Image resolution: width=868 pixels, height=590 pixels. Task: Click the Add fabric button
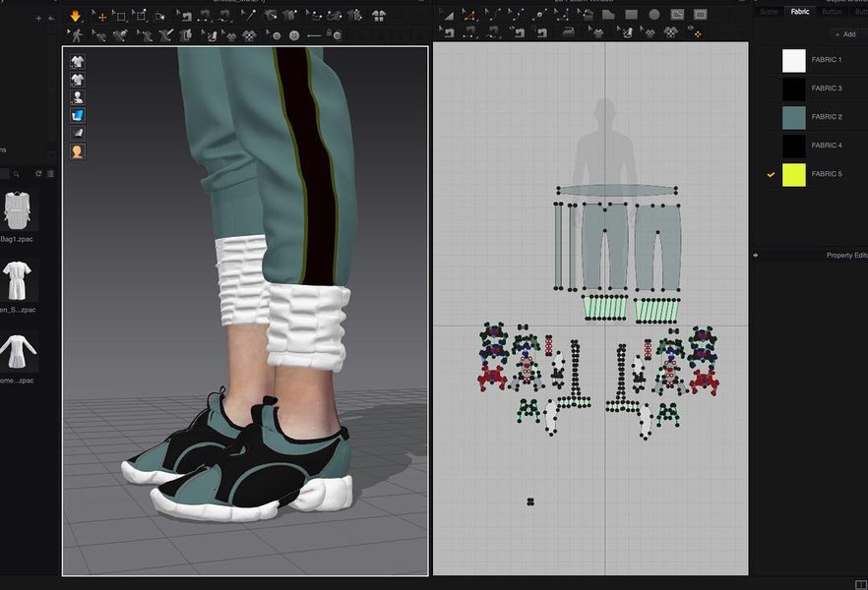pyautogui.click(x=844, y=33)
